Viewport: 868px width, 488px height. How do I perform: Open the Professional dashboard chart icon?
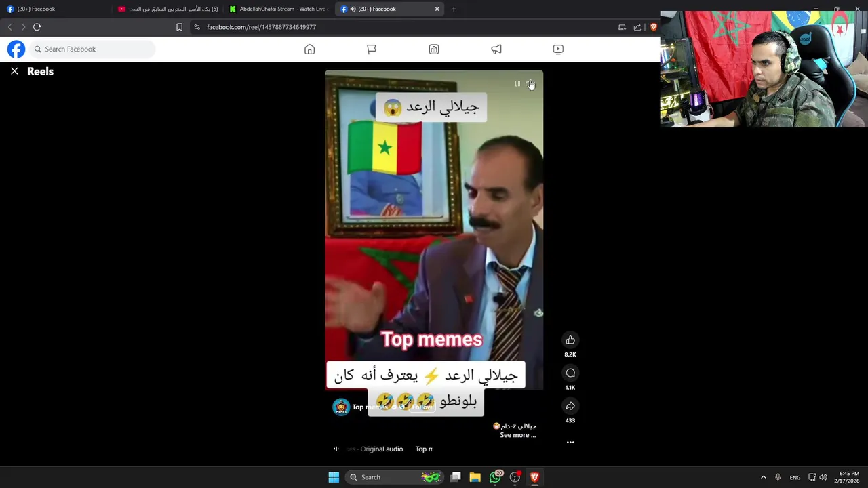[434, 49]
